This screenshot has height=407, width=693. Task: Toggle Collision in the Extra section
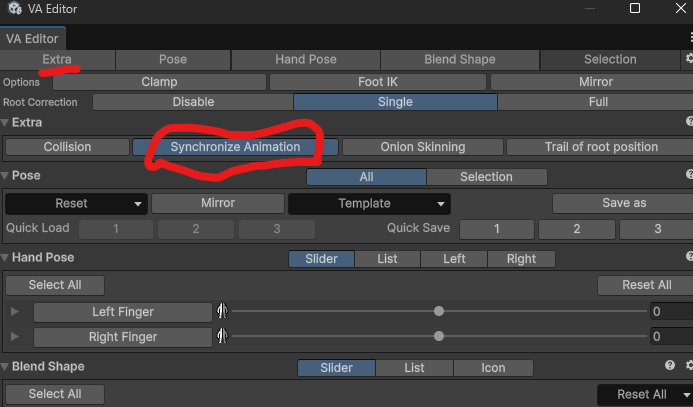tap(67, 147)
